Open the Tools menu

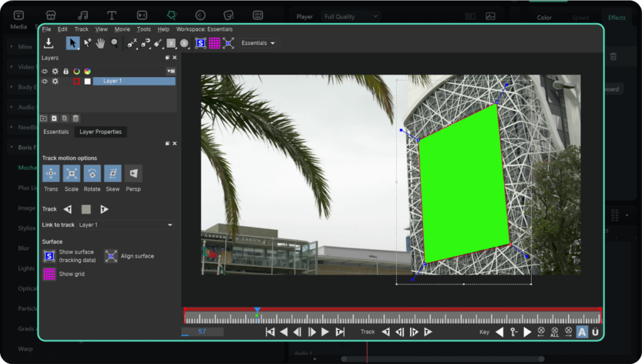(144, 29)
